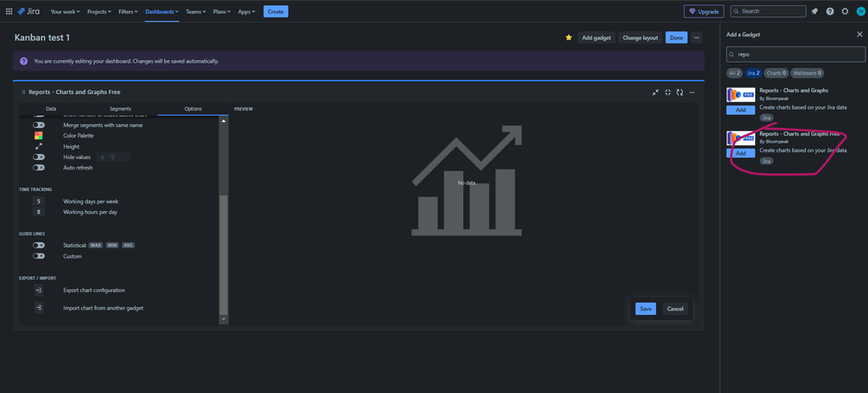Open the app switcher grid icon

point(9,11)
